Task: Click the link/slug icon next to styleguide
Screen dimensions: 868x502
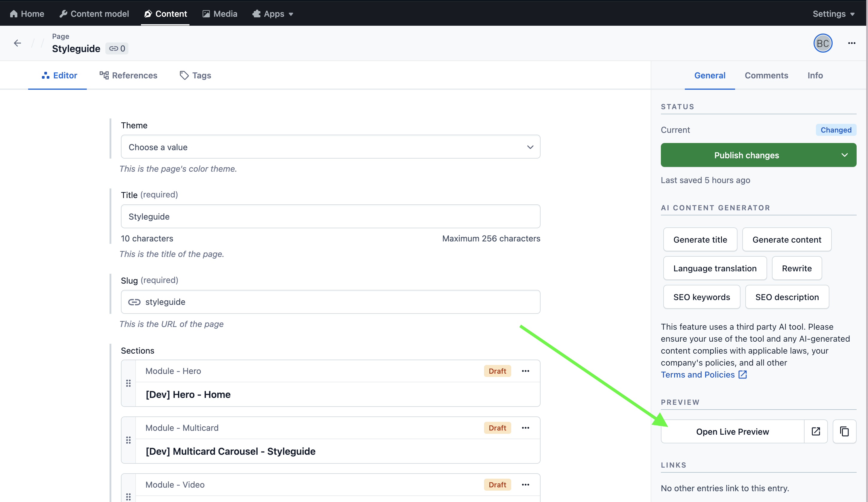Action: click(133, 302)
